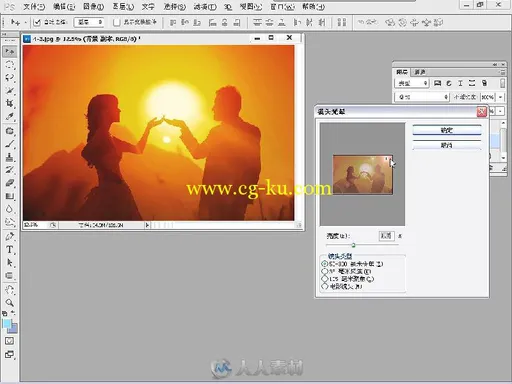Select the Pen tool
Screen dimensions: 512x384
(9, 236)
